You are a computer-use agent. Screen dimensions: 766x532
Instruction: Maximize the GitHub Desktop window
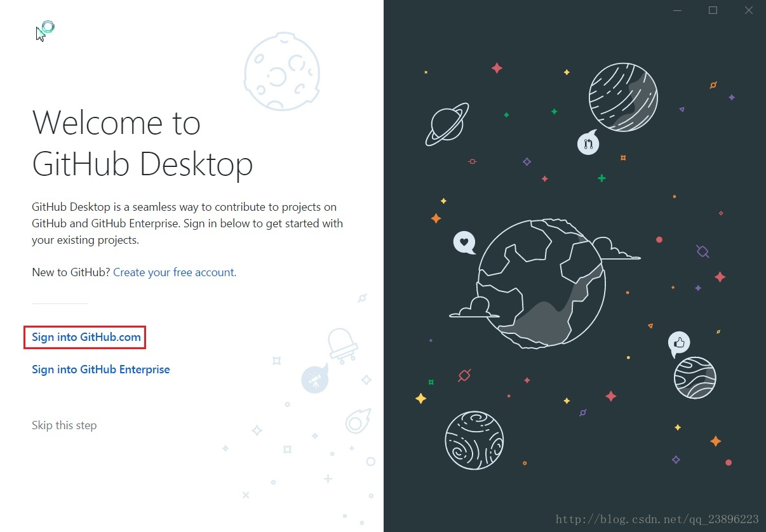[713, 10]
